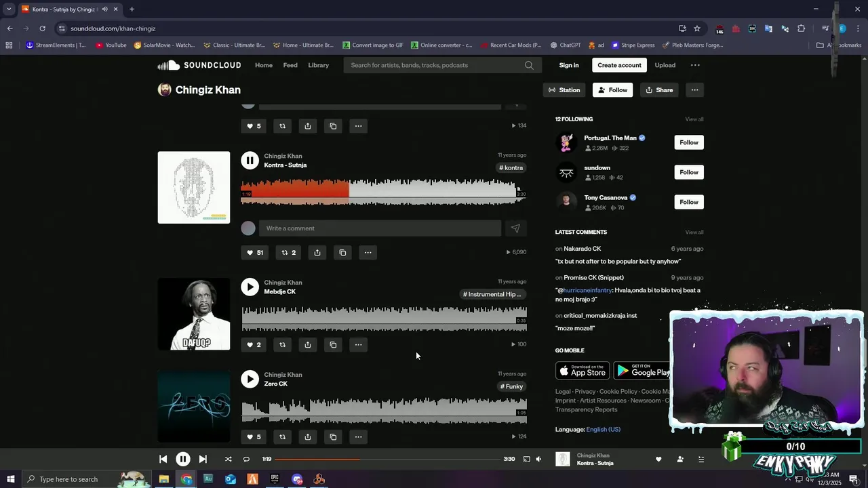The height and width of the screenshot is (488, 868).
Task: Click the #kontra tag
Action: point(511,168)
